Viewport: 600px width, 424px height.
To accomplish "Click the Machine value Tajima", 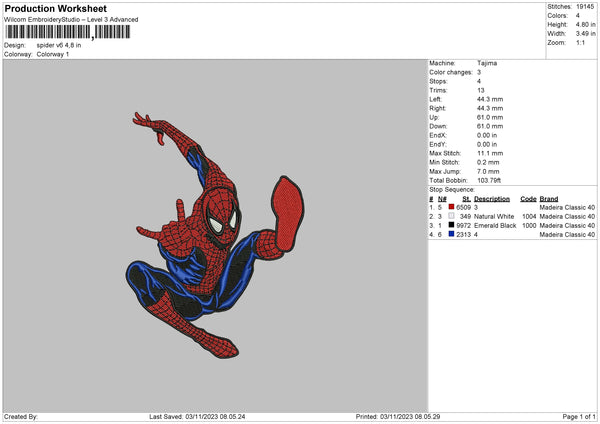I will [x=487, y=63].
